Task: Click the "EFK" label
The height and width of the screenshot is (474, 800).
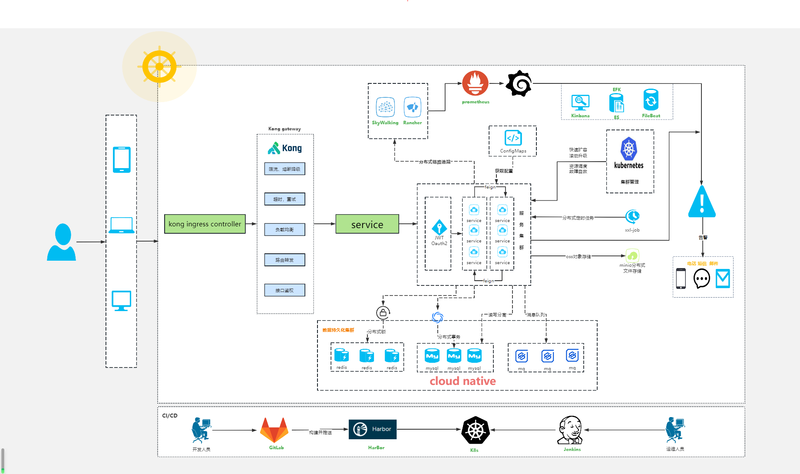Action: [x=616, y=90]
